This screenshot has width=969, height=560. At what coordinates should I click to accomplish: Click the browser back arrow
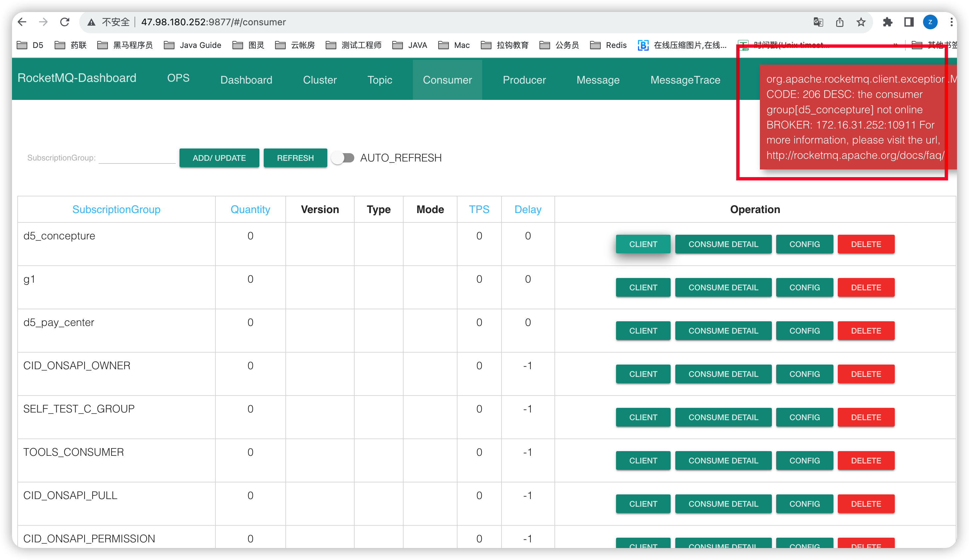click(x=22, y=22)
